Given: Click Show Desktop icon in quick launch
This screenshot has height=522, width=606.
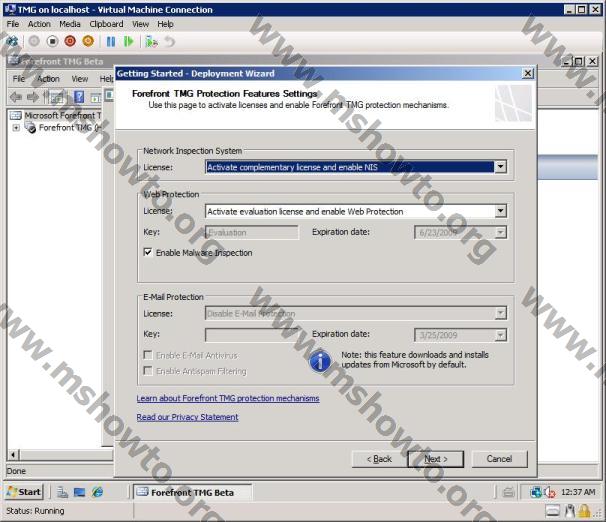Looking at the screenshot, I should tap(80, 492).
